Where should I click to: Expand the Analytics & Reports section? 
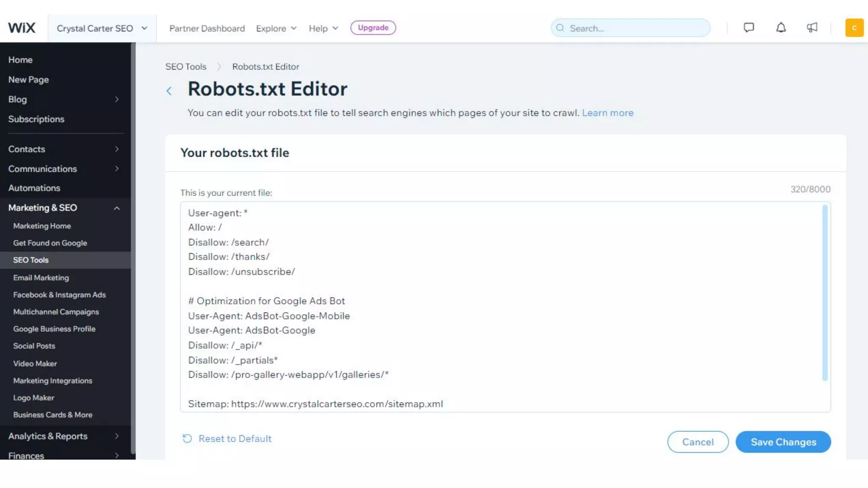(117, 436)
